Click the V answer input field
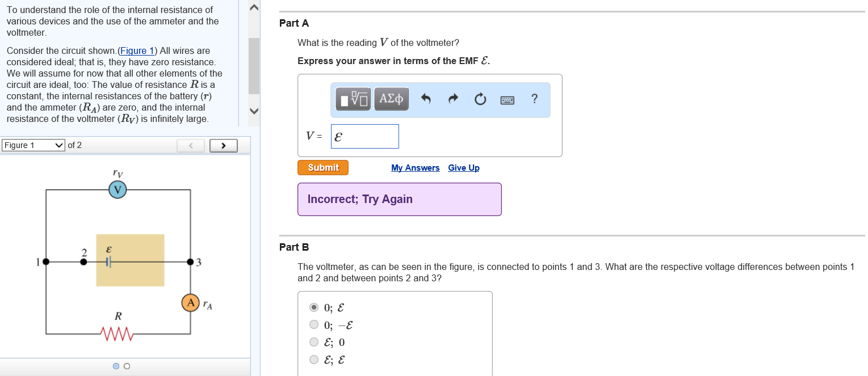 364,137
